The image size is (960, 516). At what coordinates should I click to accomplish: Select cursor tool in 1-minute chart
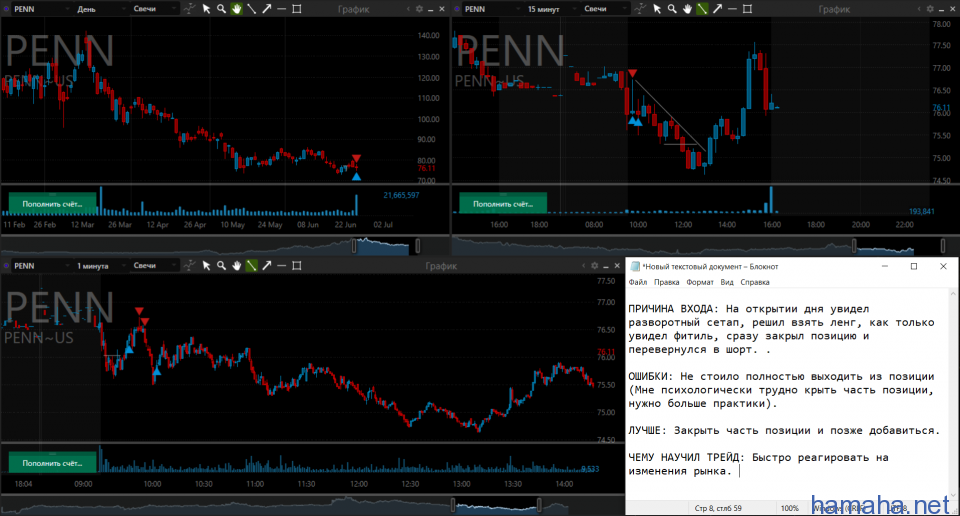[x=206, y=266]
